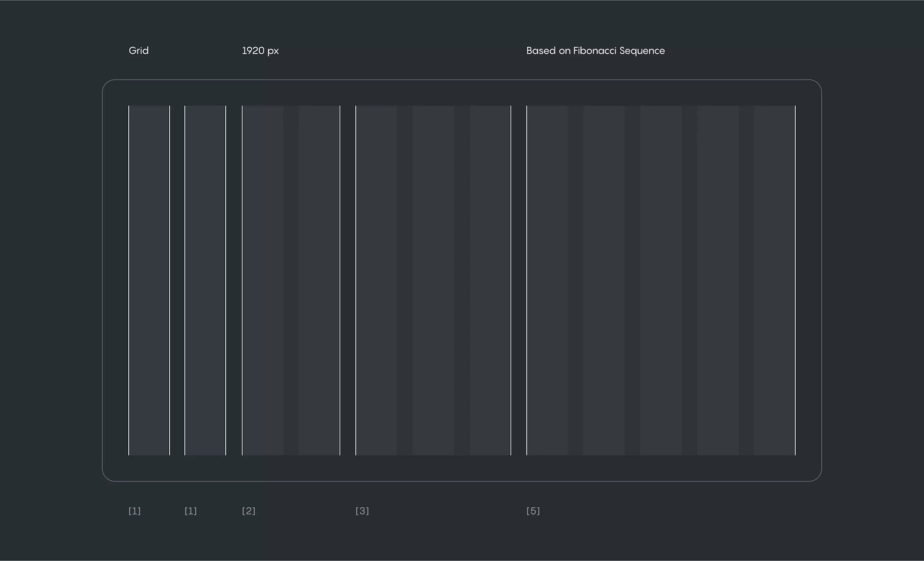Click "Based on Fibonacci Sequence" text
Viewport: 924px width, 561px height.
(x=595, y=51)
